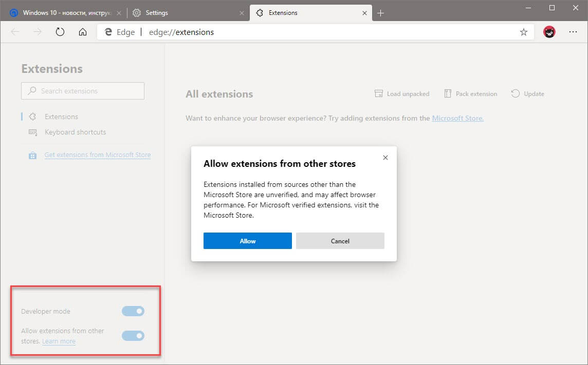
Task: Click the Windows 10 tab favicon
Action: (x=14, y=13)
